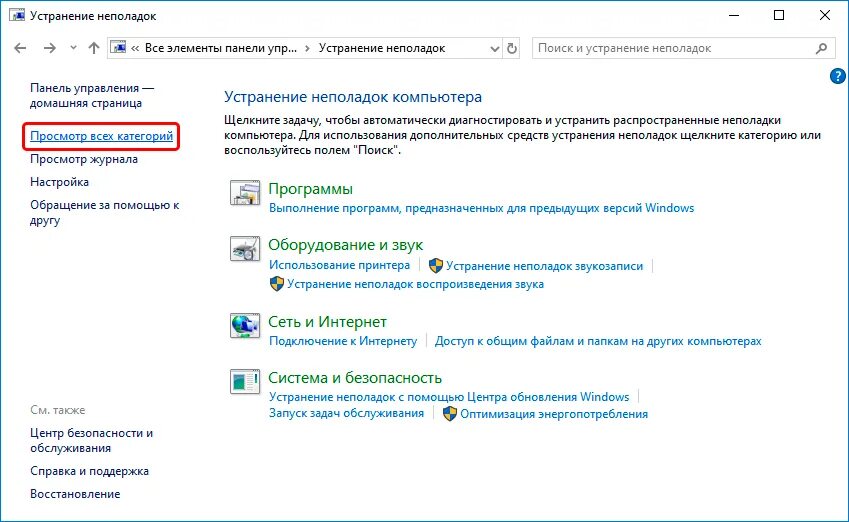Click "Устранение неполадок звукозаписи" link
The image size is (849, 522).
[x=545, y=266]
